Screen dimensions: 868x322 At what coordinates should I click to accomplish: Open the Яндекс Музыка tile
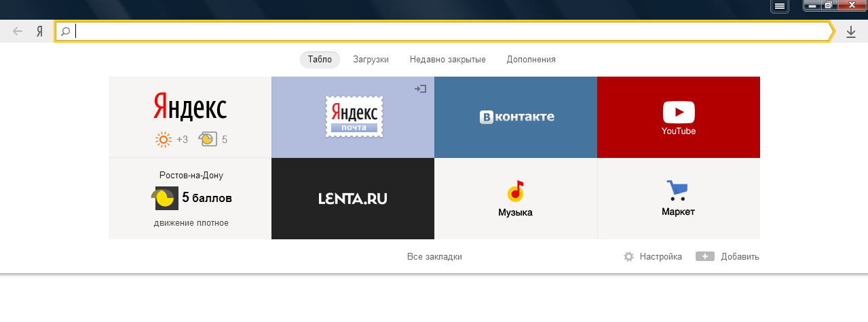pyautogui.click(x=516, y=199)
